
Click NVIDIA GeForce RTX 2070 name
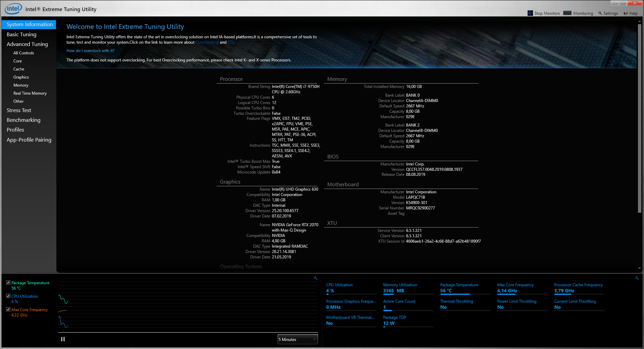295,228
